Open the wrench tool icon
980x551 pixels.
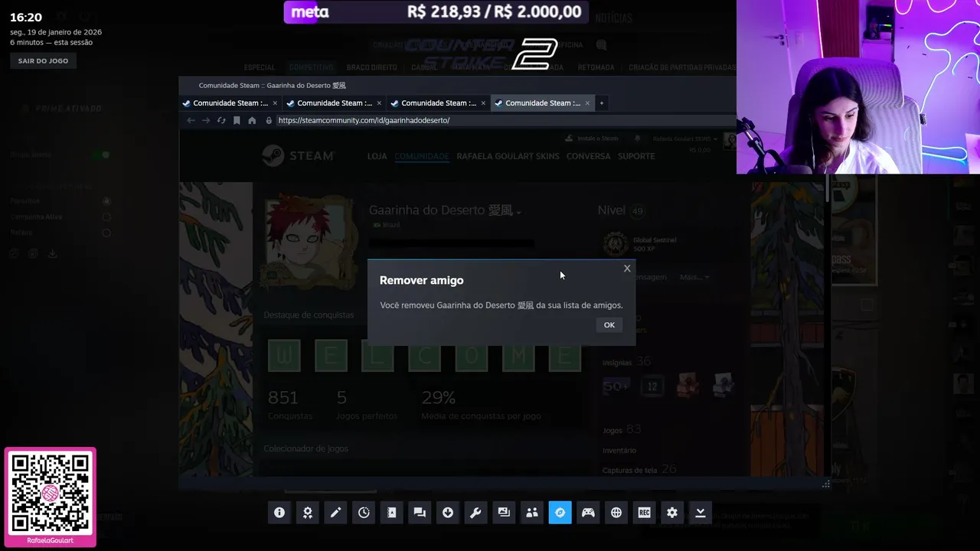(475, 513)
